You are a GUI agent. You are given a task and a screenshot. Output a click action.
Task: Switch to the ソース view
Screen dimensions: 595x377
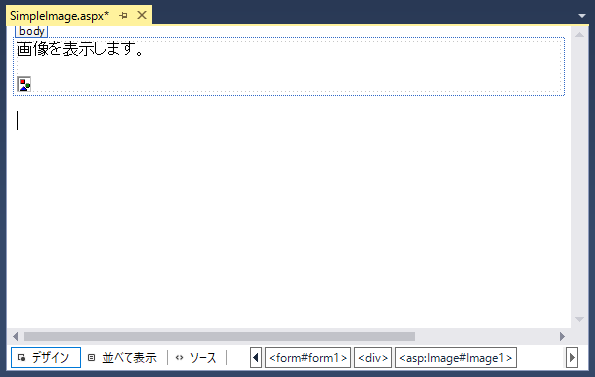(x=196, y=358)
